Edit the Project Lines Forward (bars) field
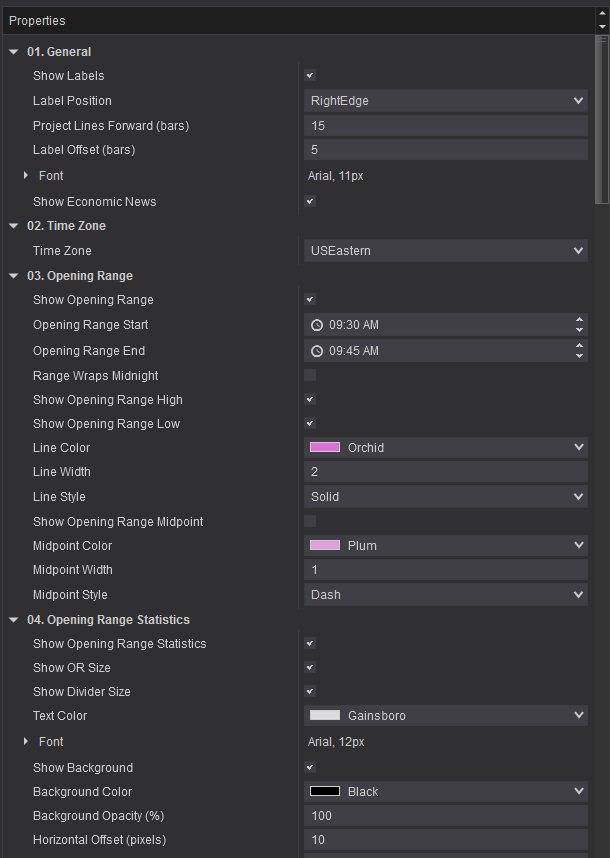Image resolution: width=610 pixels, height=858 pixels. click(x=446, y=126)
